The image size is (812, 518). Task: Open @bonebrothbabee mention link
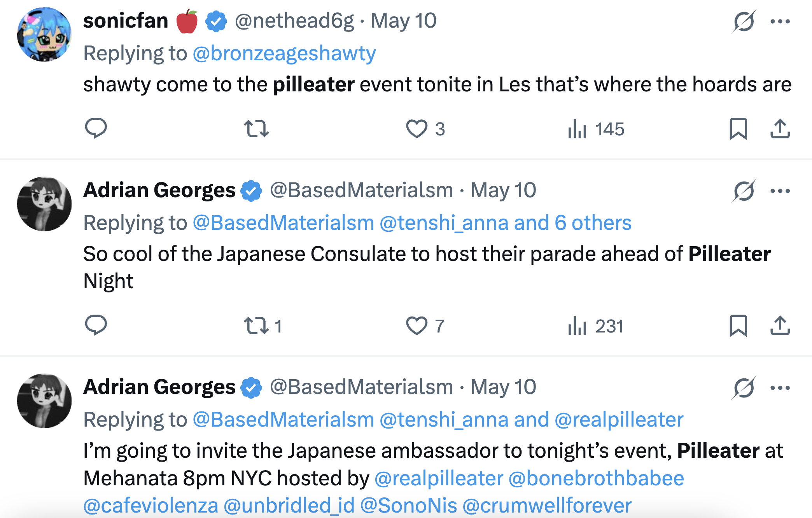pos(596,478)
